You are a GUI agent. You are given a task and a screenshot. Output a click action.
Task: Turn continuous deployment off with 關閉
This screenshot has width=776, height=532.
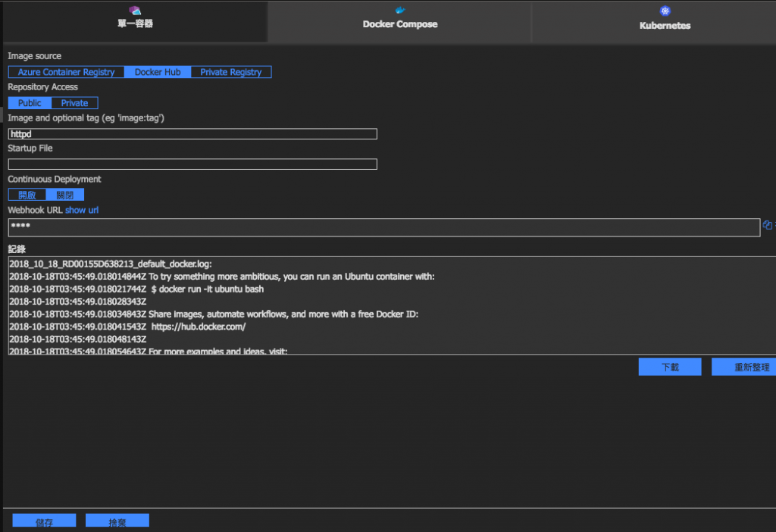65,195
